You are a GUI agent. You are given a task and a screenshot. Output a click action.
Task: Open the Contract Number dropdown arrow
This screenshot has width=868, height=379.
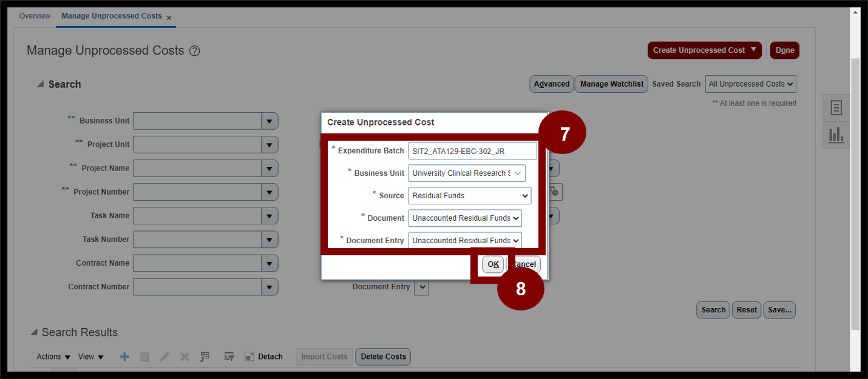[x=270, y=286]
